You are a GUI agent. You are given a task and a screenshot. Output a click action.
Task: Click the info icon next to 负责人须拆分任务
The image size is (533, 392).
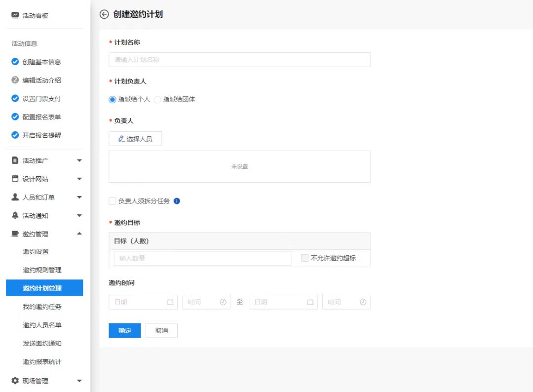pyautogui.click(x=177, y=201)
